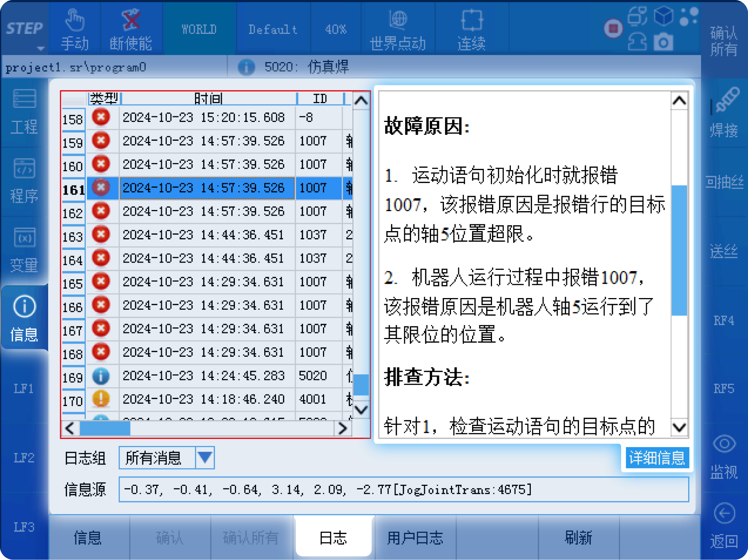Viewport: 748px width, 560px height.
Task: Click the 5020 仿真焊 info status icon
Action: (x=246, y=67)
